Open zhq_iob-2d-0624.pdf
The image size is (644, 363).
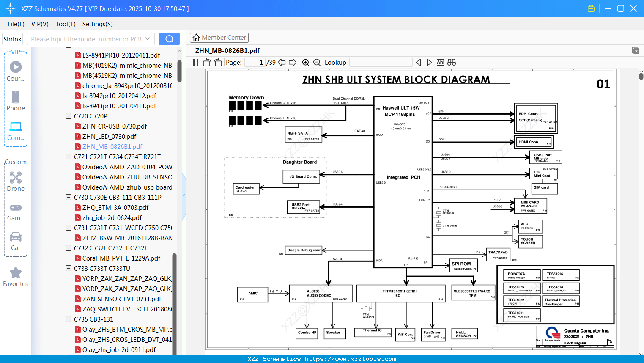pos(112,217)
